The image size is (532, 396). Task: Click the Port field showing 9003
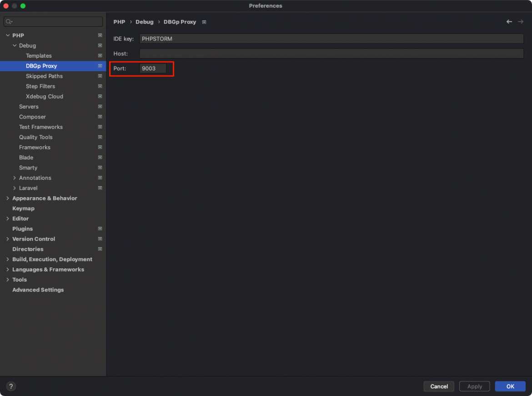[x=153, y=69]
